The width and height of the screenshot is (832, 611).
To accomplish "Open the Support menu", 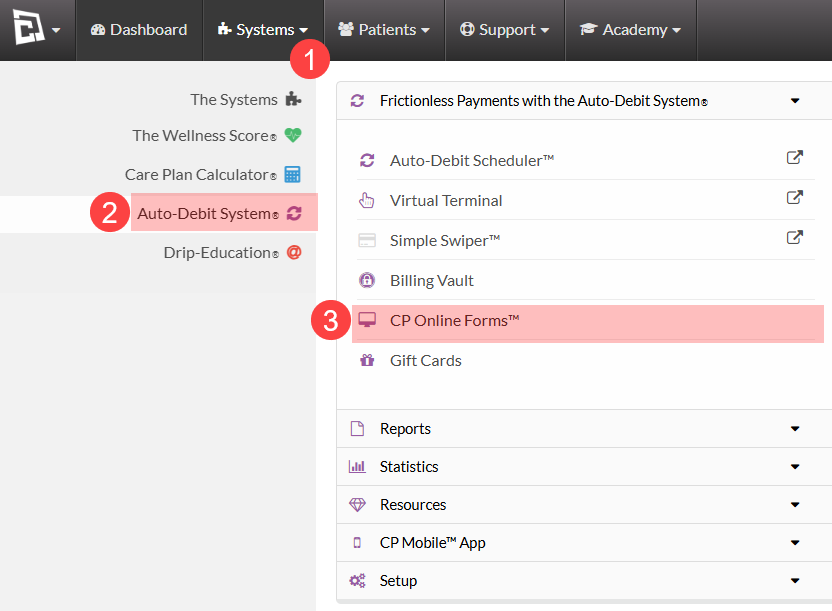I will [505, 30].
